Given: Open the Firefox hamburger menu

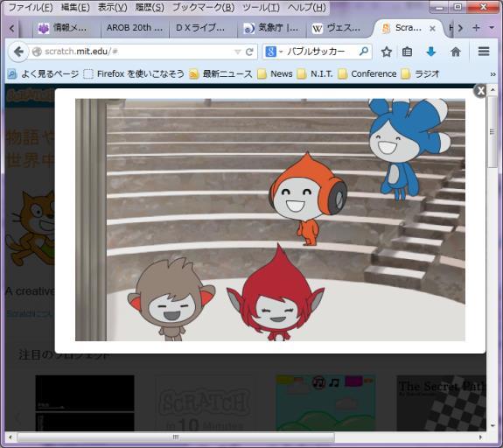Looking at the screenshot, I should (484, 52).
